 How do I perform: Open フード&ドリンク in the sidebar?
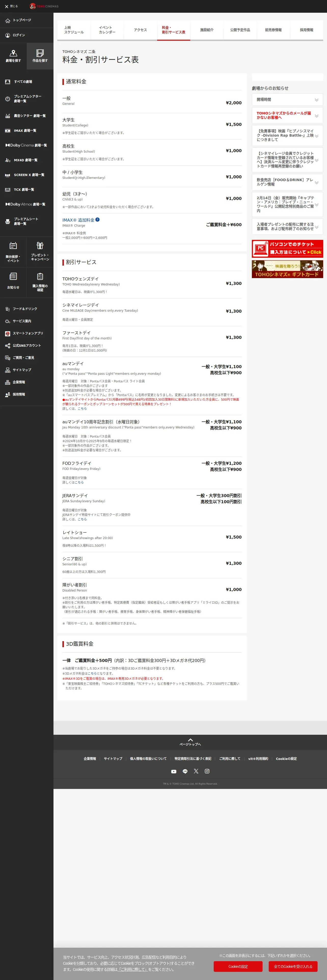click(x=27, y=309)
